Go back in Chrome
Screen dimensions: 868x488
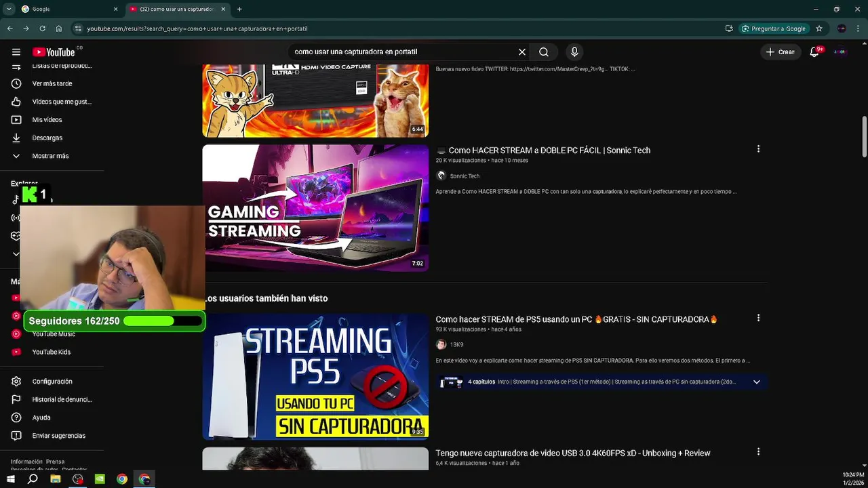click(9, 28)
